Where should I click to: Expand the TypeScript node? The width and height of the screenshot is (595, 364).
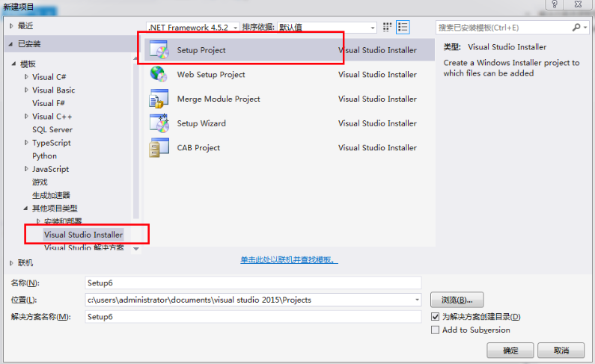click(x=26, y=143)
